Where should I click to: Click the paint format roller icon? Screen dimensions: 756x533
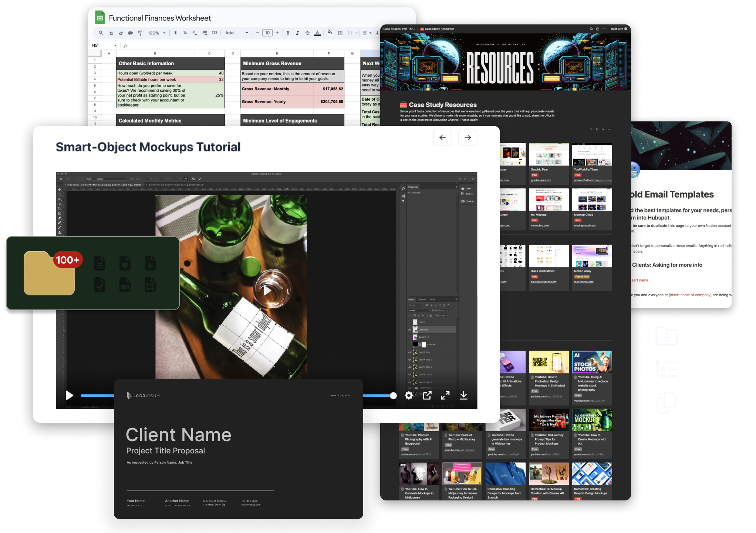click(x=140, y=33)
